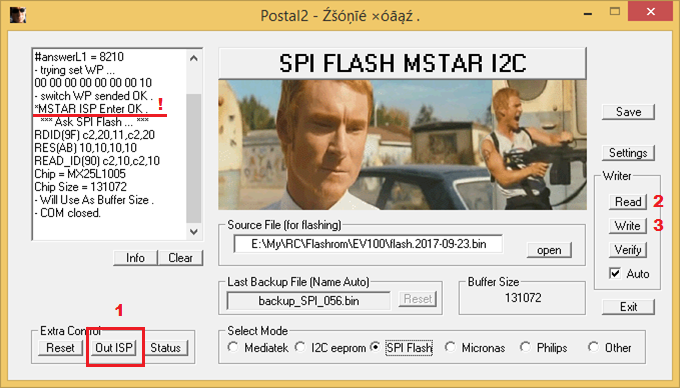Choose the SPI Flash mode option
680x388 pixels.
(x=376, y=347)
